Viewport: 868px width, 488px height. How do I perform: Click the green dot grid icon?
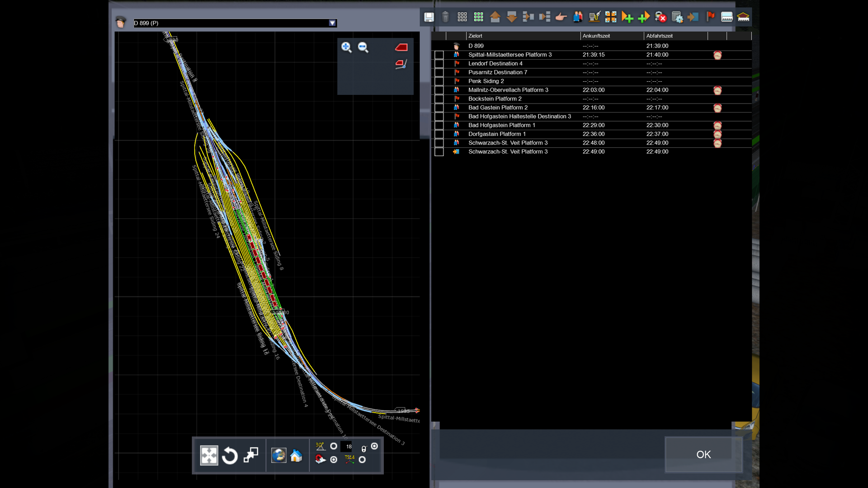[478, 17]
